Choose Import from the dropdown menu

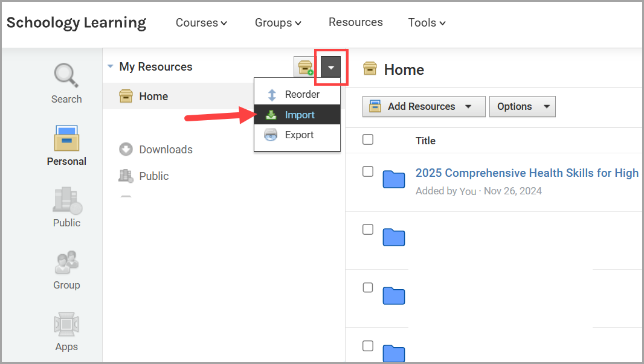(300, 115)
